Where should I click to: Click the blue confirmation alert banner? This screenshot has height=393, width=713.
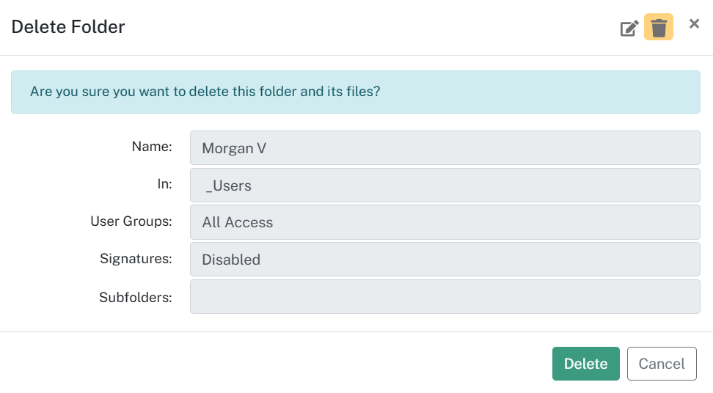tap(356, 92)
